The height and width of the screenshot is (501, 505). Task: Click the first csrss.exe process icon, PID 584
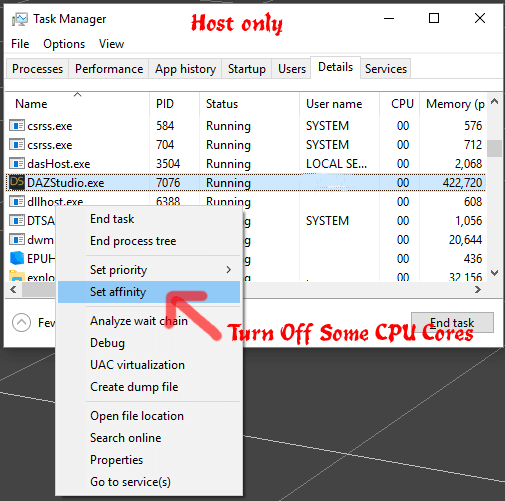[17, 126]
